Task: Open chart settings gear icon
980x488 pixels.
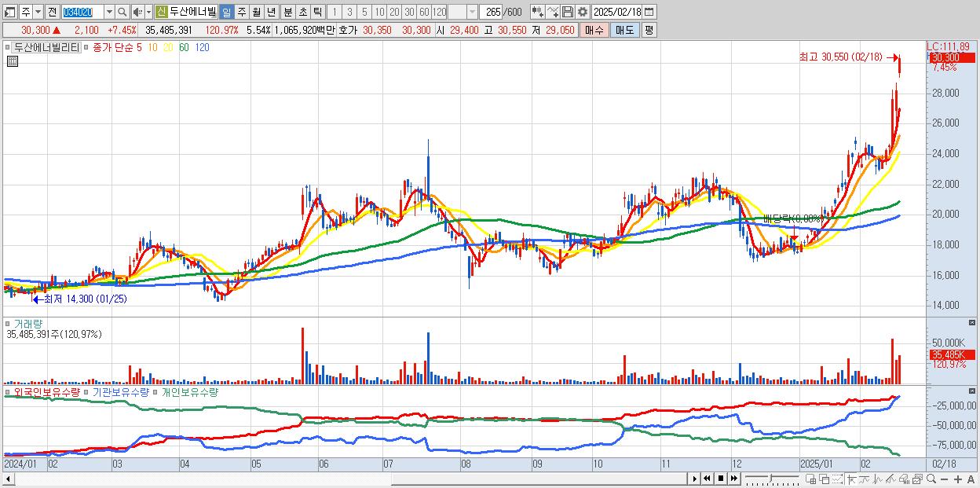Action: coord(582,12)
